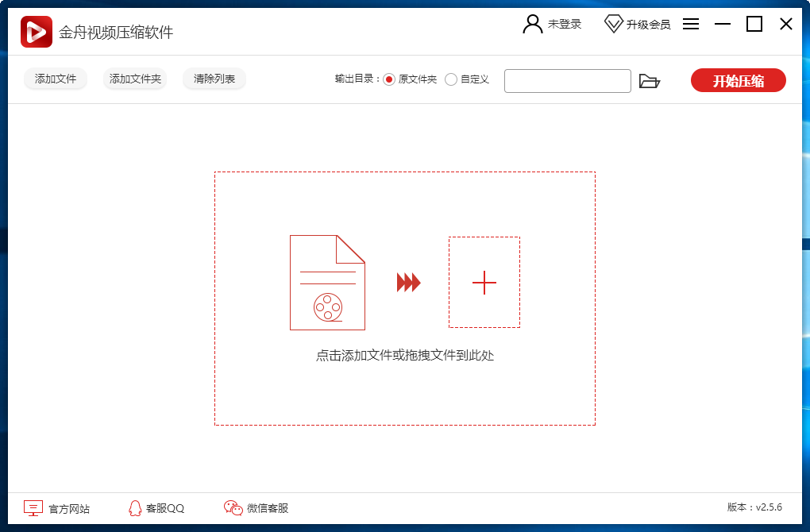Click the 添加文件 button to add files
This screenshot has width=810, height=532.
coord(55,79)
